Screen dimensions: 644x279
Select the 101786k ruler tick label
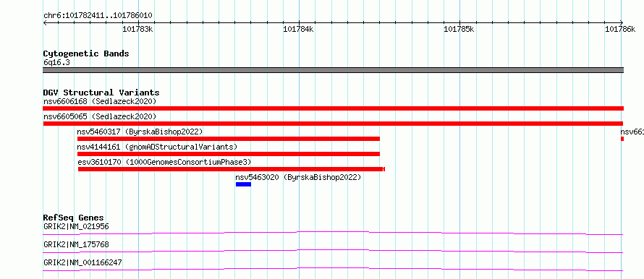(620, 29)
